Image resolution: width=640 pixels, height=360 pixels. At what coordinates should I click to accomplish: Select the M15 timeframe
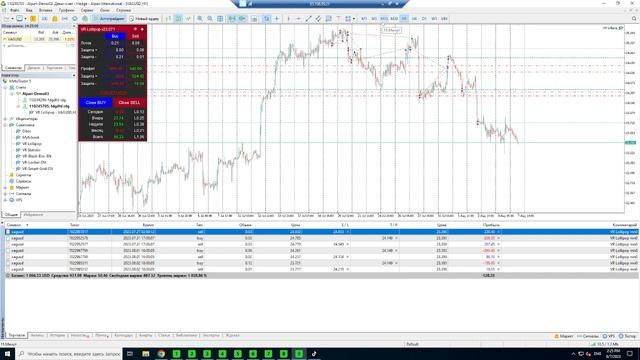(x=384, y=18)
